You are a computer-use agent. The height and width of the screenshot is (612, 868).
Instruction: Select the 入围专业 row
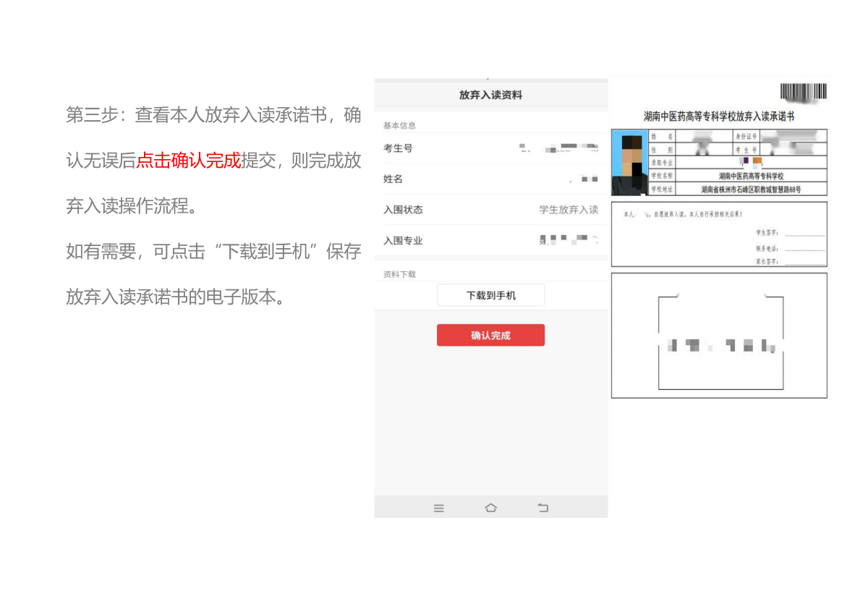[490, 240]
